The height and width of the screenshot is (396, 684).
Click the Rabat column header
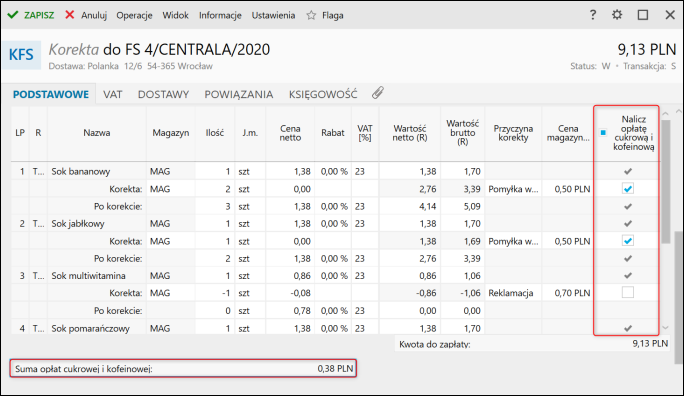pos(333,133)
